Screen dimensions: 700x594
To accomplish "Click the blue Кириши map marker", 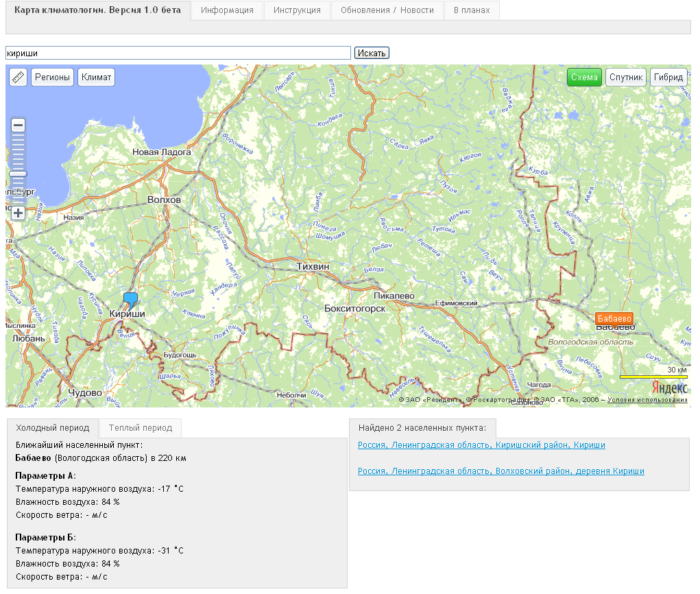I will point(130,300).
